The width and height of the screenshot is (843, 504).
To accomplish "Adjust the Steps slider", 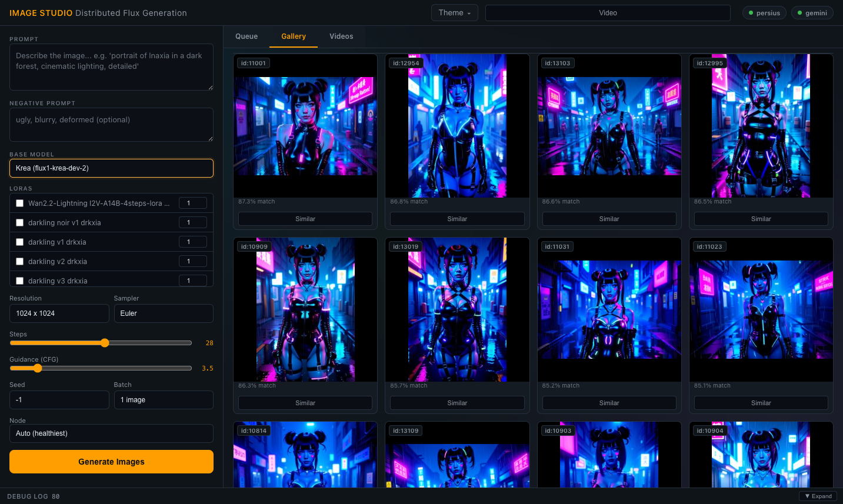I will (105, 342).
